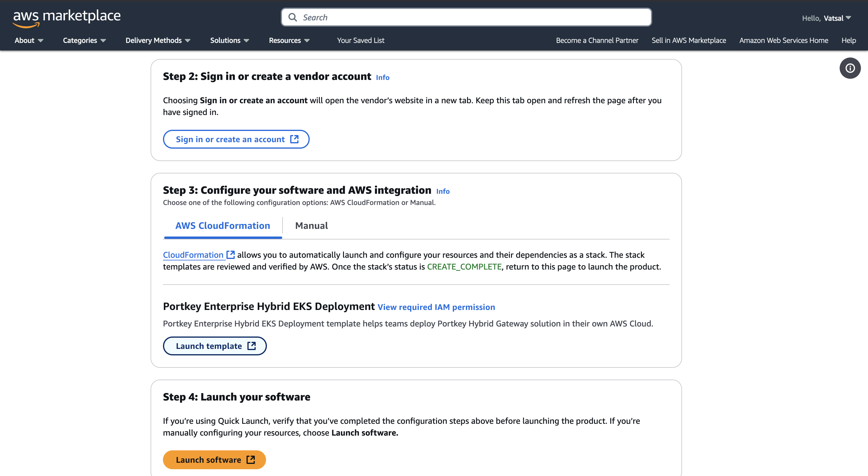Switch to the Manual tab
Image resolution: width=868 pixels, height=476 pixels.
tap(311, 226)
